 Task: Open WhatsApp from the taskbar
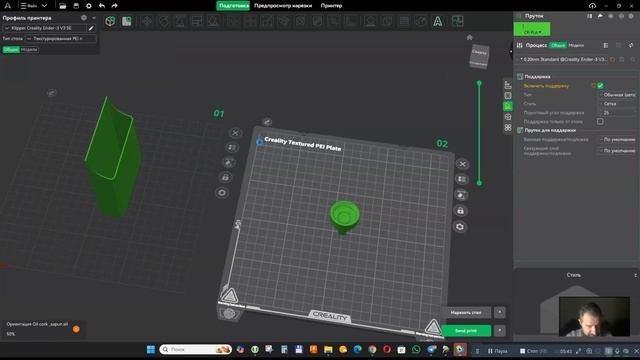click(416, 350)
